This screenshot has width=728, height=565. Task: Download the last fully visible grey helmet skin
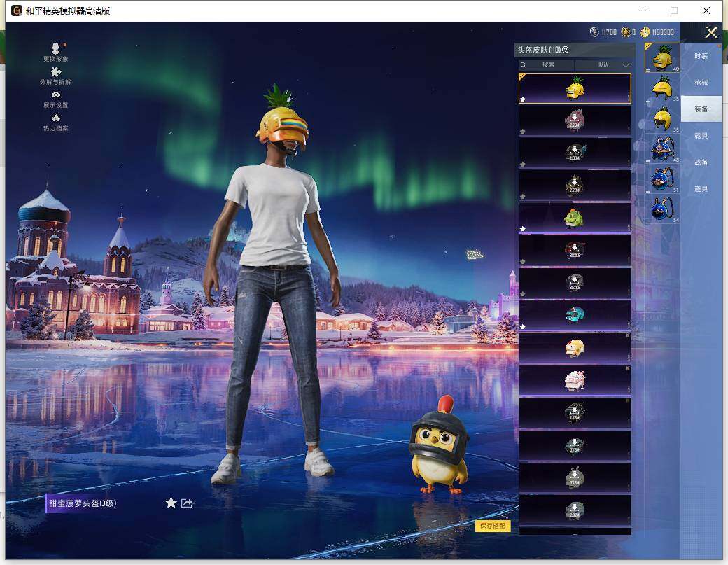pos(575,510)
